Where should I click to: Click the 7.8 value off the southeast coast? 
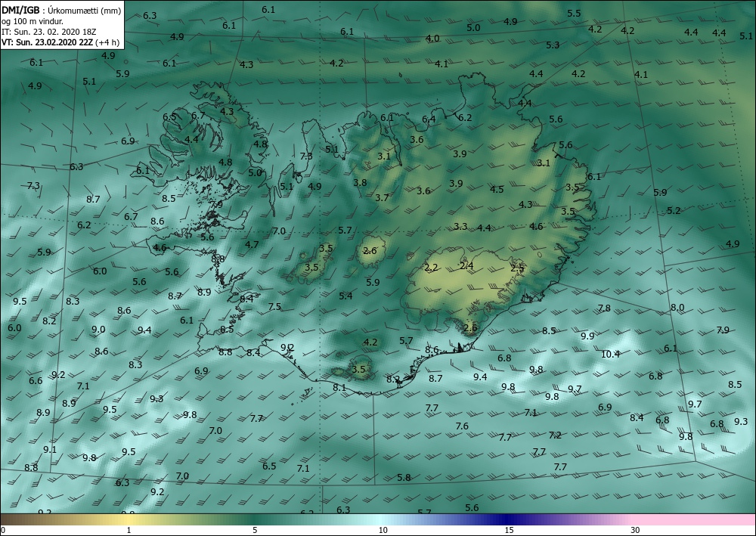[x=604, y=308]
